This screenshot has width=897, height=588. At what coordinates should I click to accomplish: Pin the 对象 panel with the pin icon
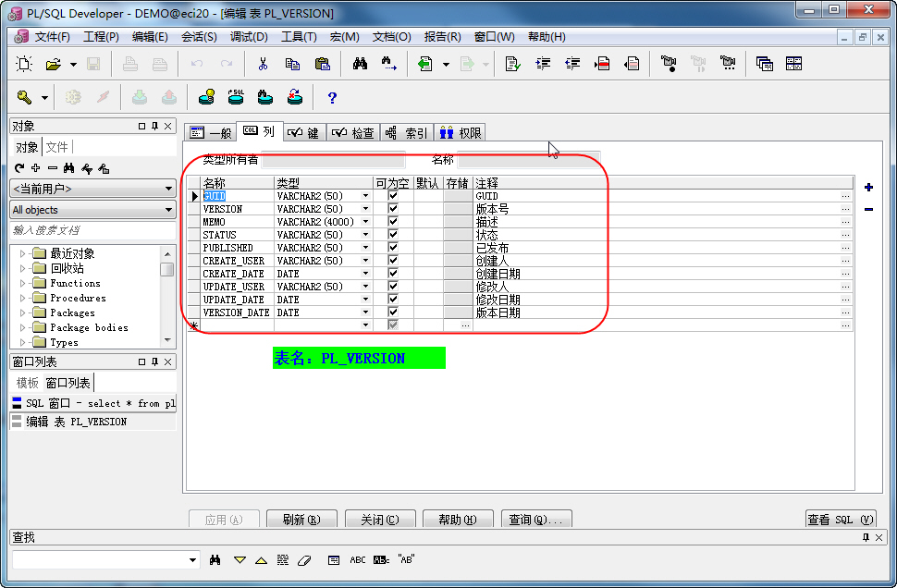tap(154, 126)
